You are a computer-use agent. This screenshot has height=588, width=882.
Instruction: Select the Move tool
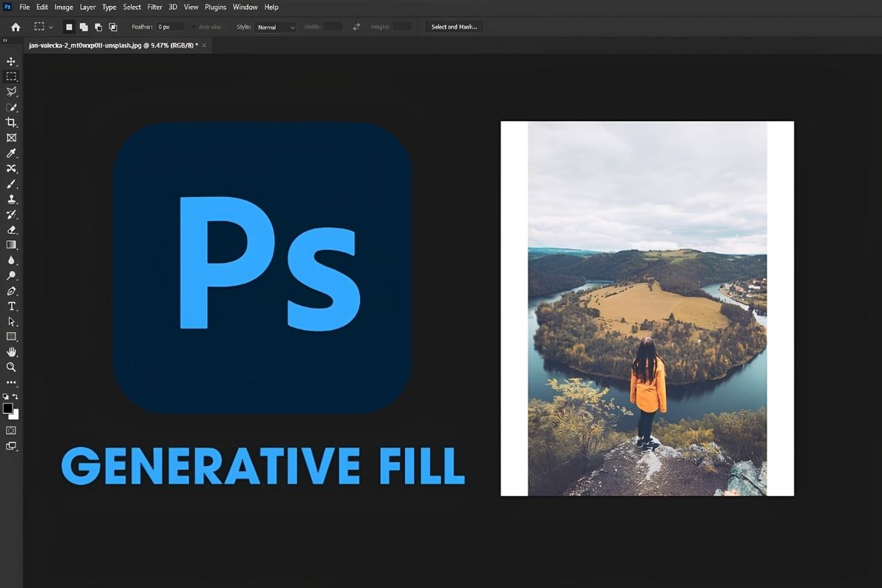click(x=11, y=61)
